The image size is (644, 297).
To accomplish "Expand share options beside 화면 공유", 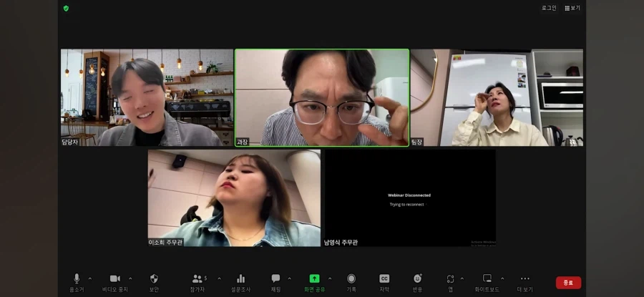I will coord(329,278).
